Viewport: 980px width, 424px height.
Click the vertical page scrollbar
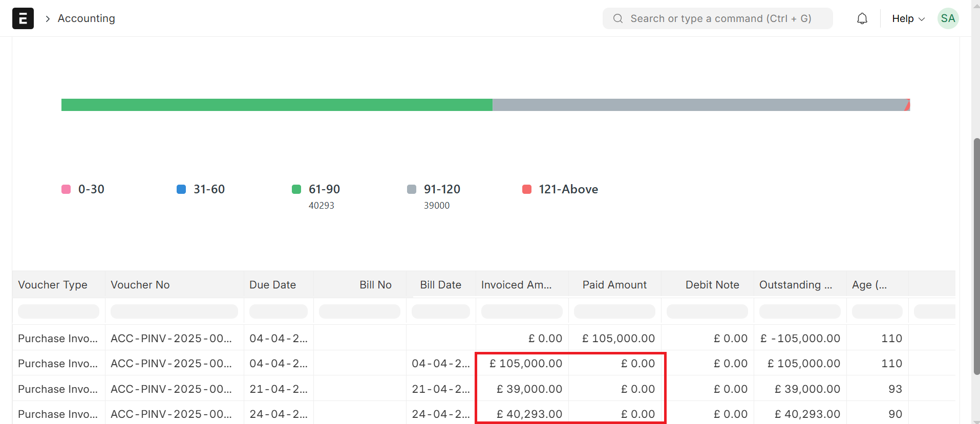click(x=976, y=256)
